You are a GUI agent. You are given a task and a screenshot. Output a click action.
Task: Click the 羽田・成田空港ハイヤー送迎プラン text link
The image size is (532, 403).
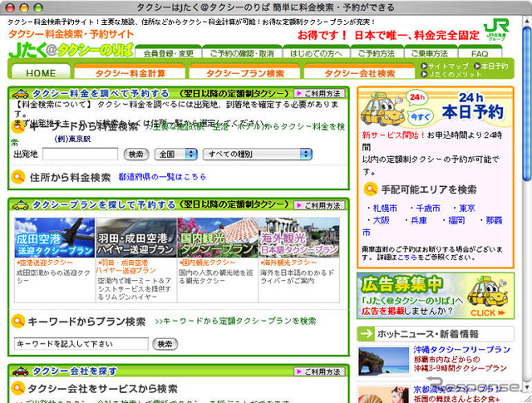pyautogui.click(x=126, y=266)
